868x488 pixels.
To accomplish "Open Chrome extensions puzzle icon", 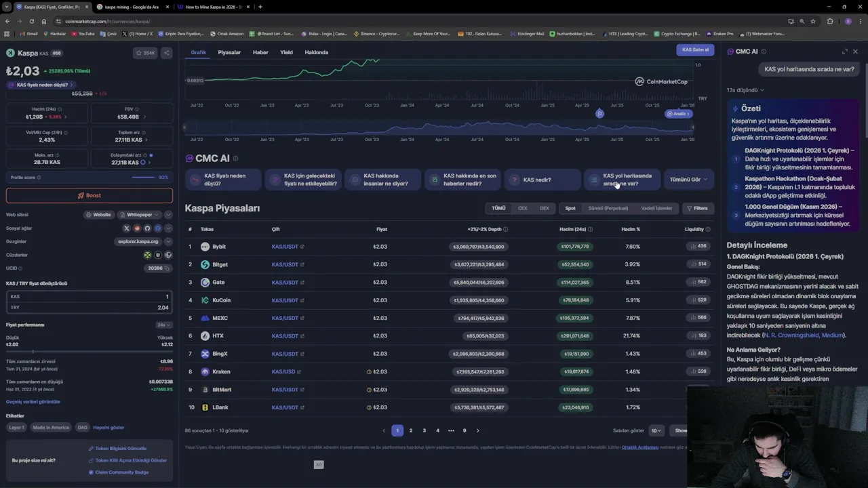I will [x=830, y=21].
